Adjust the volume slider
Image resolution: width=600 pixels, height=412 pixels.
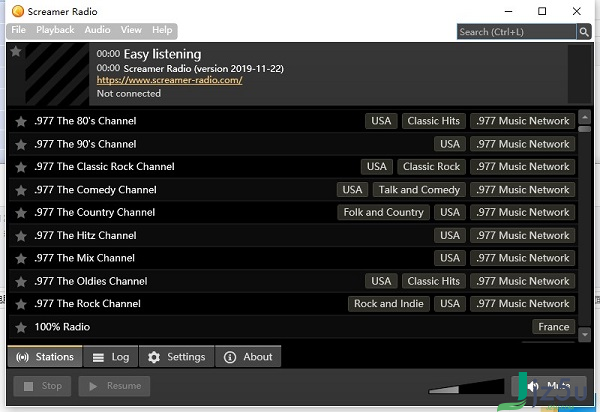pos(466,386)
